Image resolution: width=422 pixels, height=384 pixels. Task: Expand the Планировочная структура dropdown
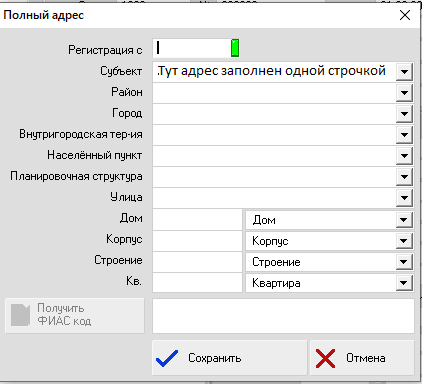coord(404,176)
